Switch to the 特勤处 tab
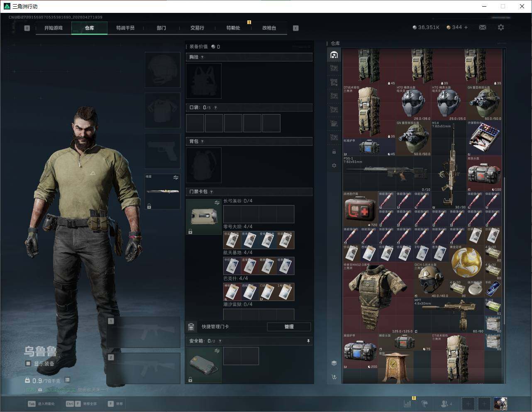532x412 pixels. [x=233, y=28]
